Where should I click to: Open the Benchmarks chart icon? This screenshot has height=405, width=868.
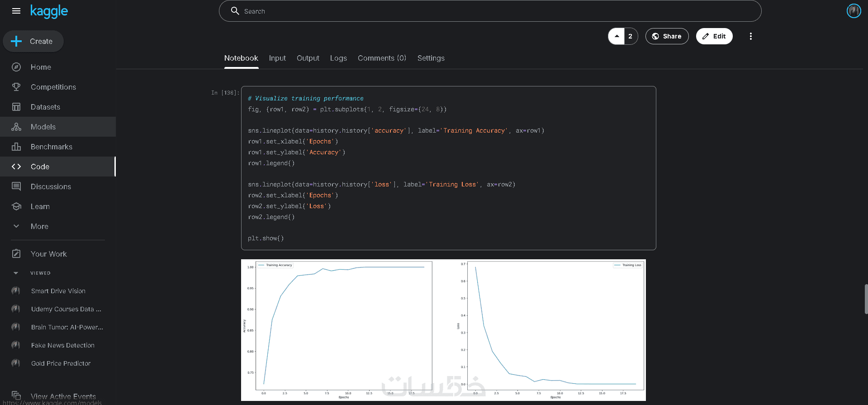click(16, 147)
